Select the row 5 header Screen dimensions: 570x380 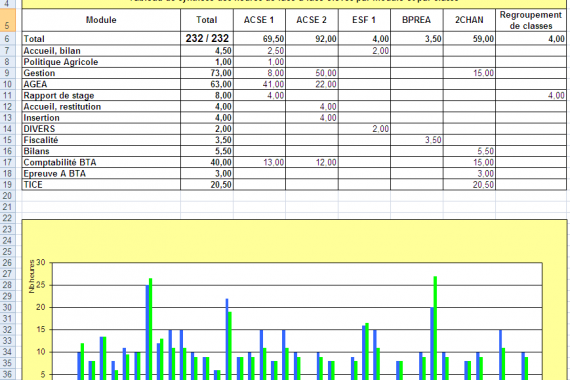pyautogui.click(x=8, y=20)
